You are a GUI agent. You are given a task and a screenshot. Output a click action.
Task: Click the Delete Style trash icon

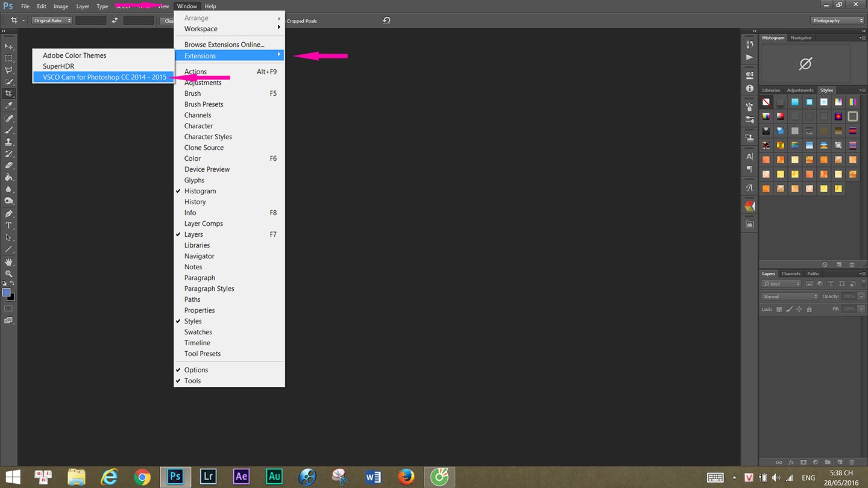852,264
